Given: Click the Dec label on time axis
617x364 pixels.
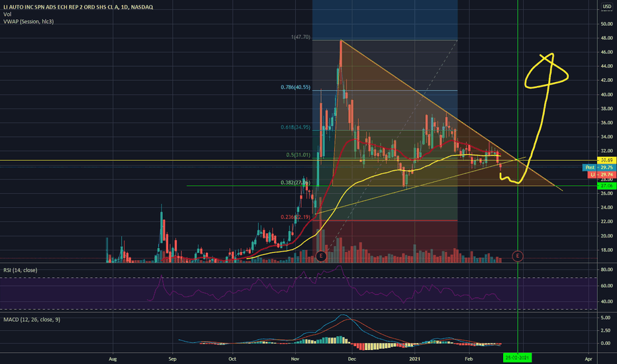Looking at the screenshot, I should point(352,359).
